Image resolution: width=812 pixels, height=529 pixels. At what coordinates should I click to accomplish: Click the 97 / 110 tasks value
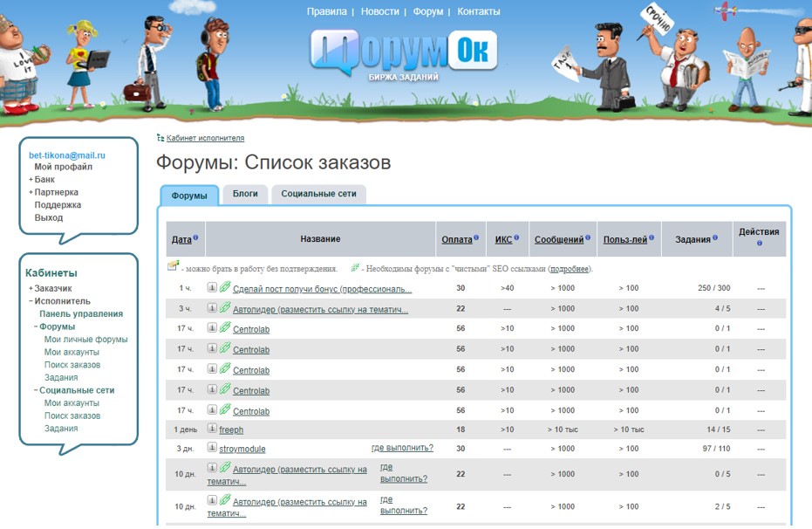pos(716,449)
